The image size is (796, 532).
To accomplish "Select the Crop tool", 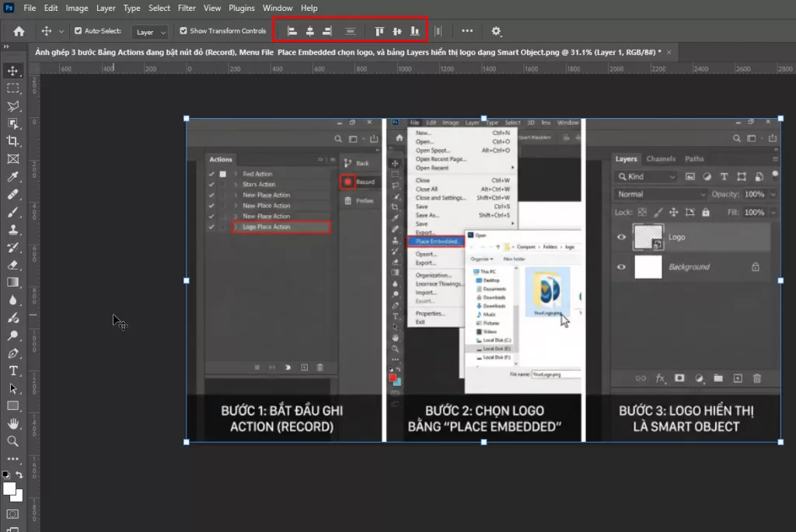I will (13, 141).
